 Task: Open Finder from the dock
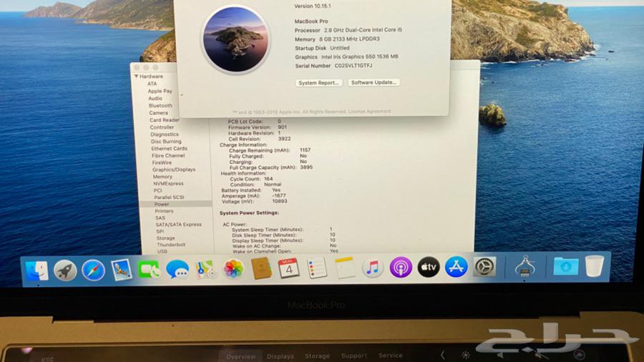[37, 271]
